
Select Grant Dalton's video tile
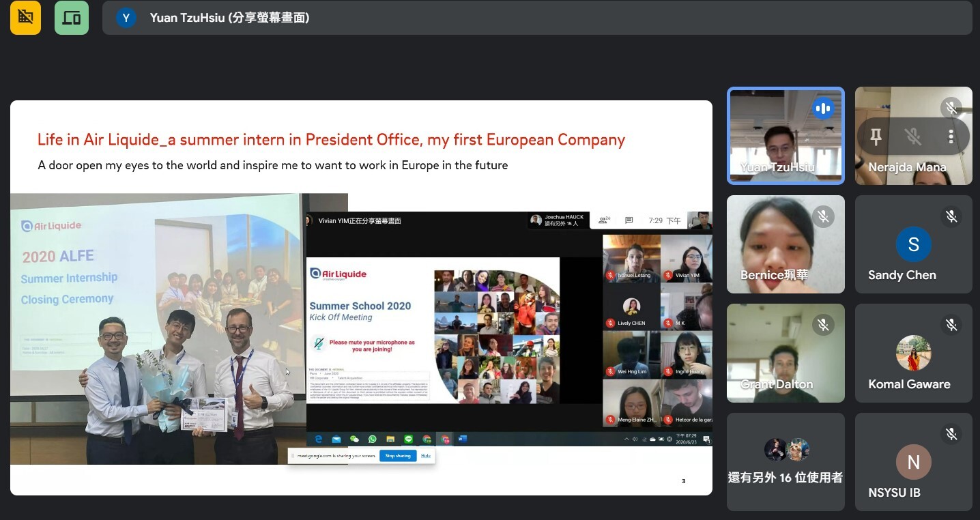[x=786, y=353]
